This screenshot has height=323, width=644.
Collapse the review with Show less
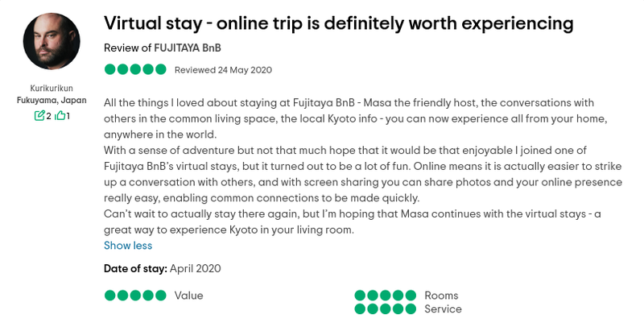tap(128, 246)
